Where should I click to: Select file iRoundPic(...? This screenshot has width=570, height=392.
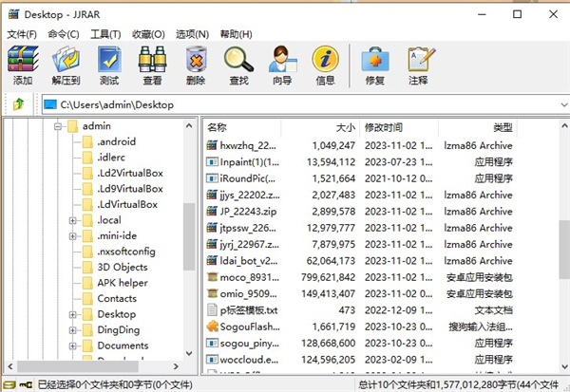(248, 178)
